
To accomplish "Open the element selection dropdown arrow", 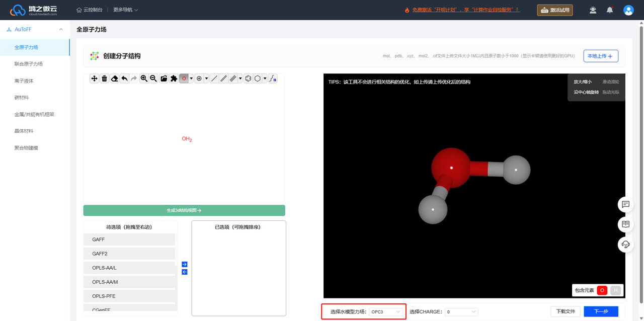I will [x=191, y=78].
